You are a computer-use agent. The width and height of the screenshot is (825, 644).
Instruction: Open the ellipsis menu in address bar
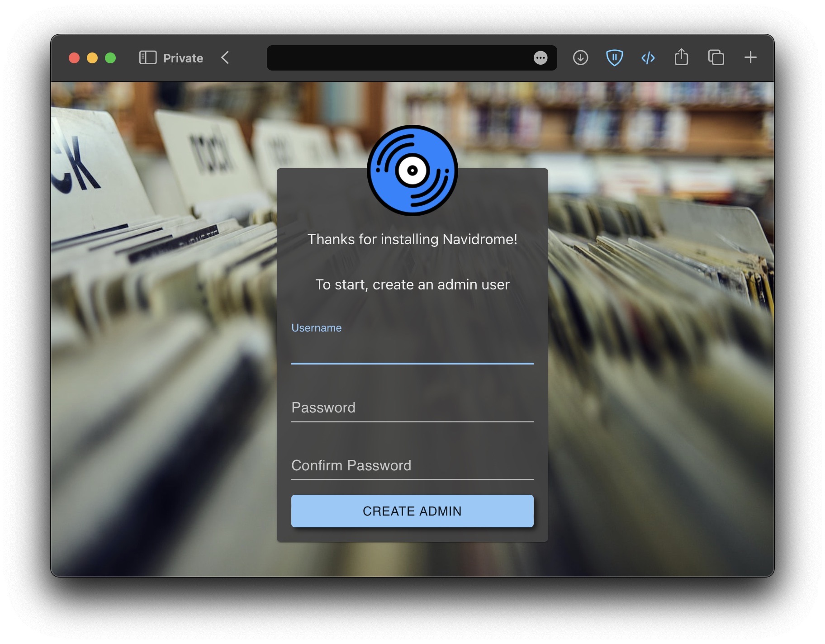click(540, 58)
